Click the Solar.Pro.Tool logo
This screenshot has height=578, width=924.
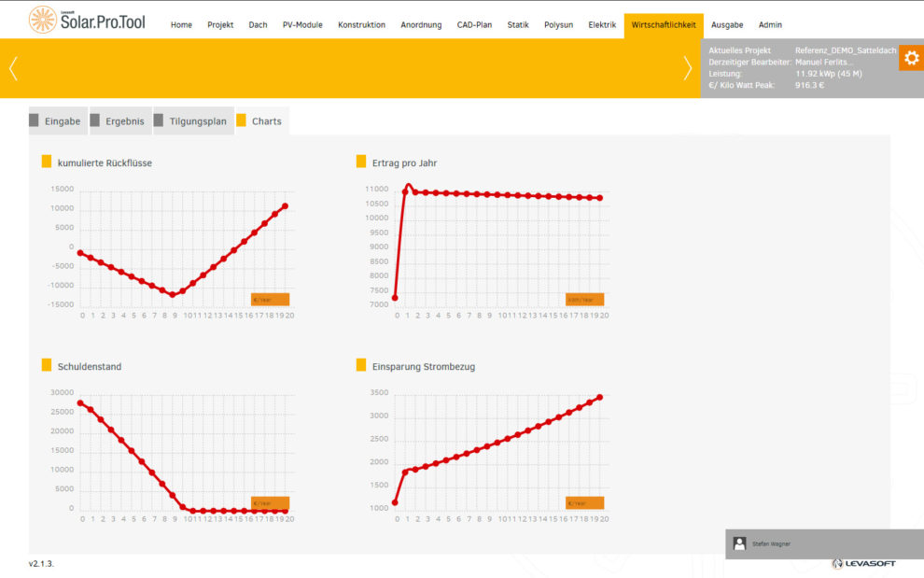point(87,20)
